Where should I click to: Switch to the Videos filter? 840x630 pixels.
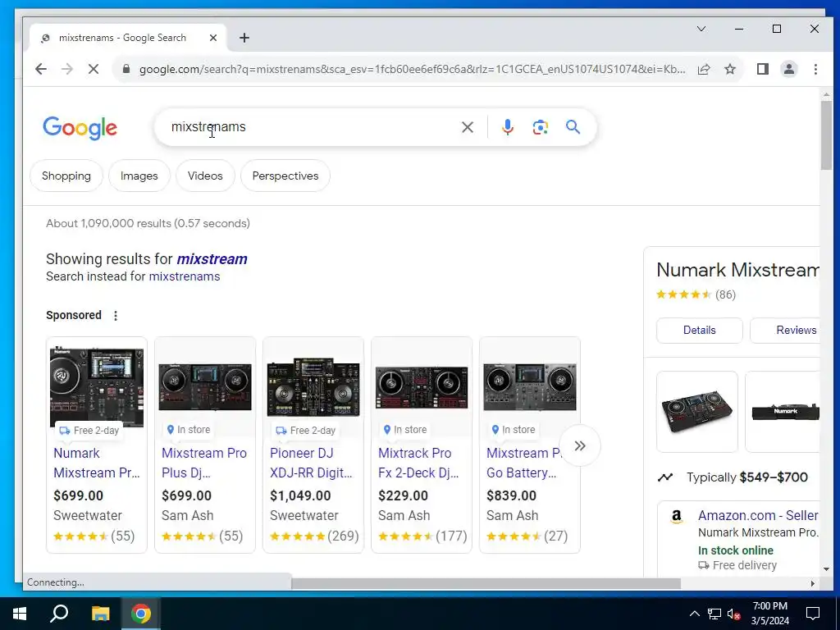point(205,176)
